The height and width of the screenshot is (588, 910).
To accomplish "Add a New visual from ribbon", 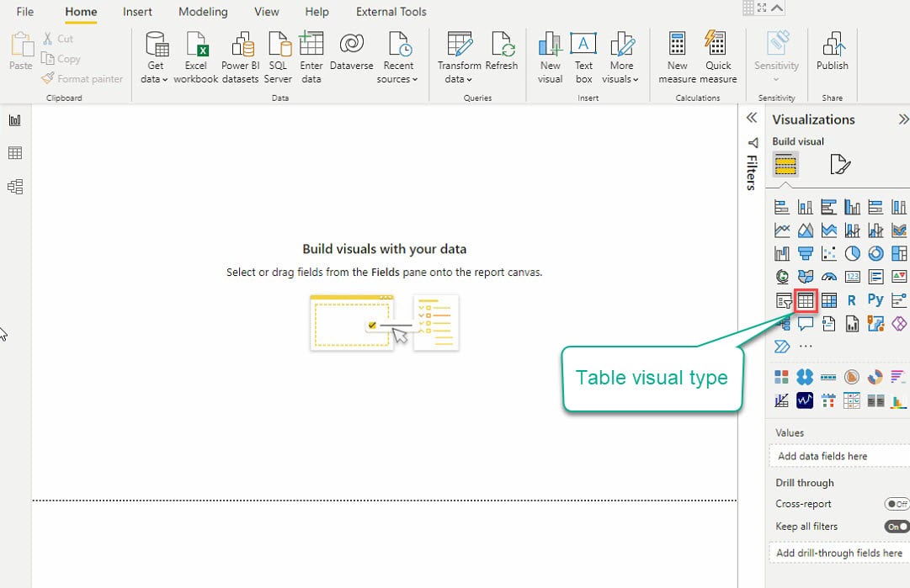I will point(550,58).
